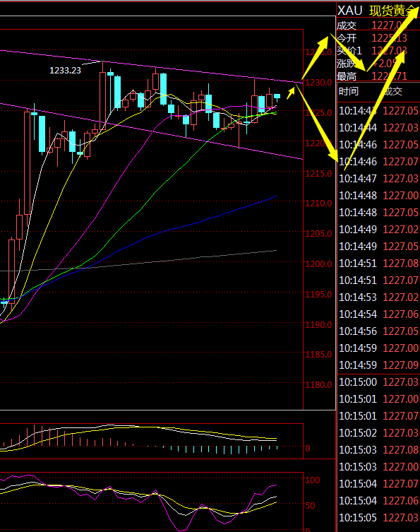Select the 10:14:53 trade row
The width and height of the screenshot is (420, 532).
pyautogui.click(x=378, y=297)
